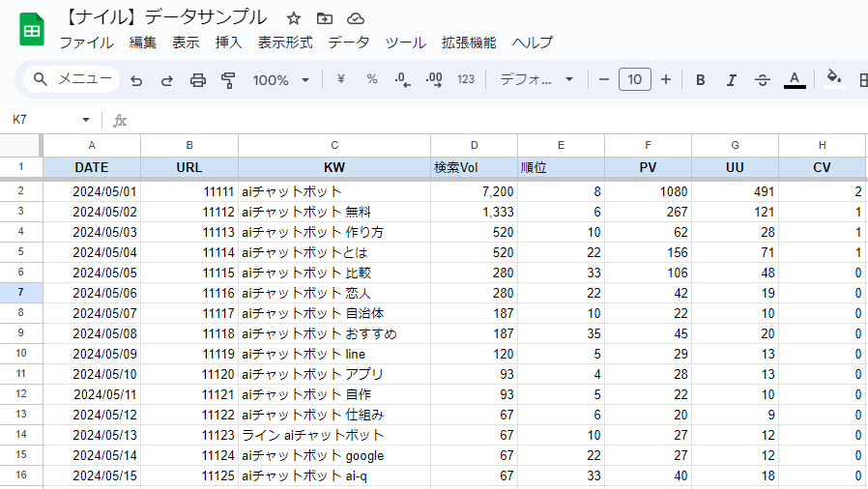Print the spreadsheet
Viewport: 868px width, 489px height.
pos(197,80)
